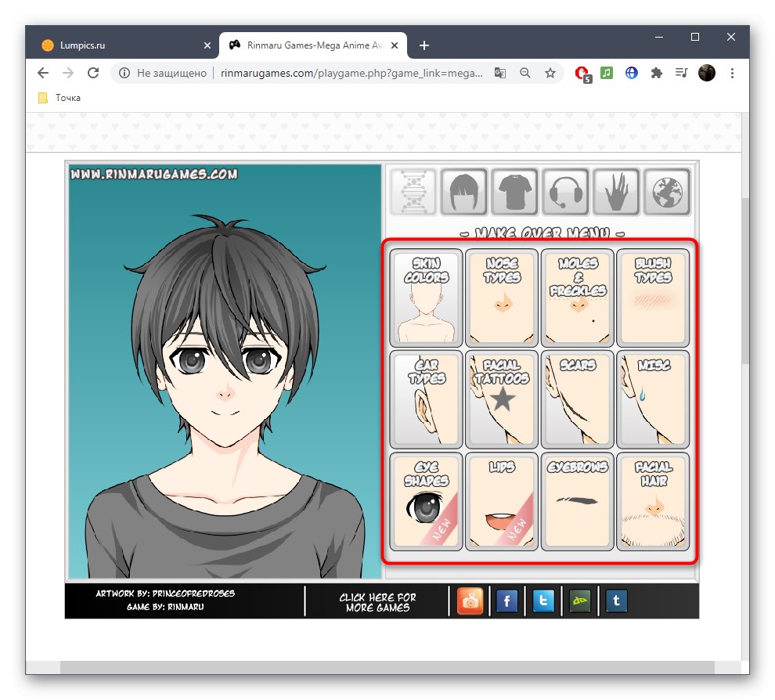
Task: Go forward to the next page
Action: (x=67, y=73)
